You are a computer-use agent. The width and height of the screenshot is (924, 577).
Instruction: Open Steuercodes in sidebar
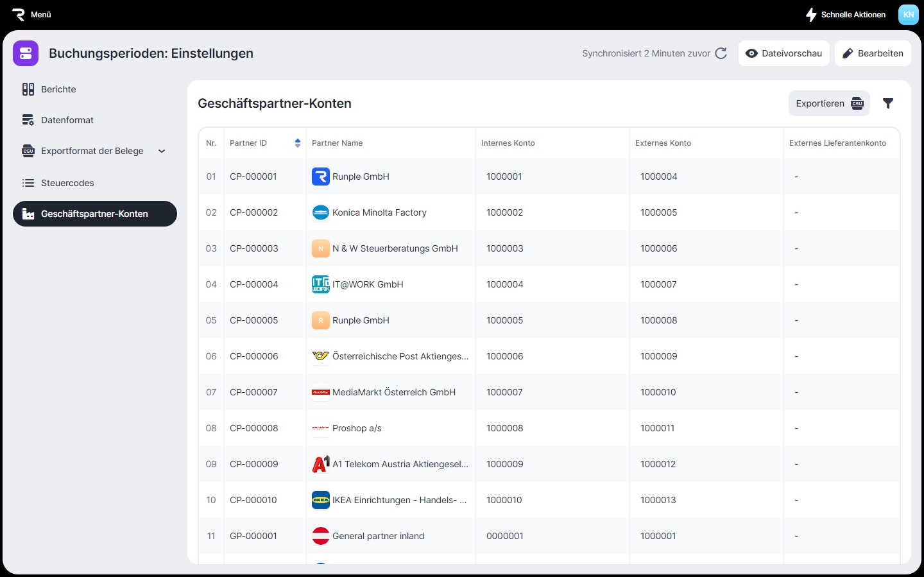click(x=67, y=183)
